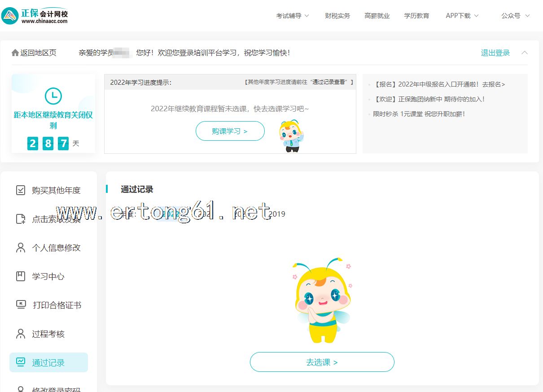Click the 学习中心 book icon
Image resolution: width=543 pixels, height=392 pixels.
21,276
